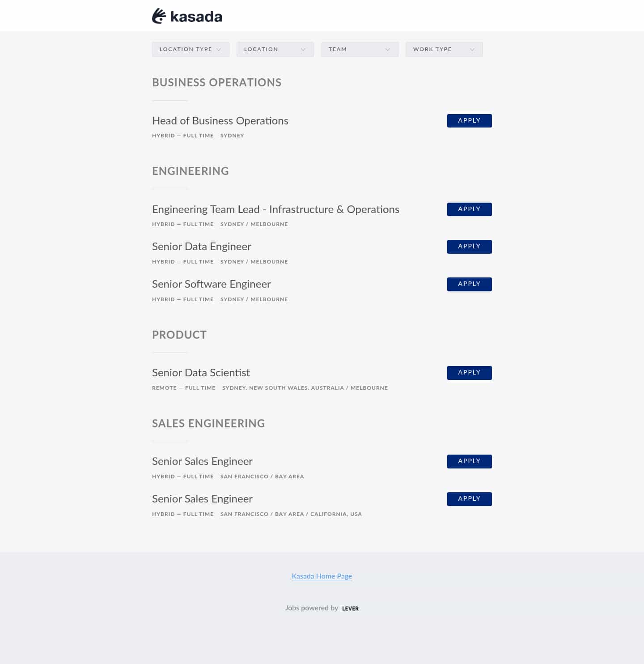Apply for Senior Data Engineer
Viewport: 644px width, 664px height.
469,246
